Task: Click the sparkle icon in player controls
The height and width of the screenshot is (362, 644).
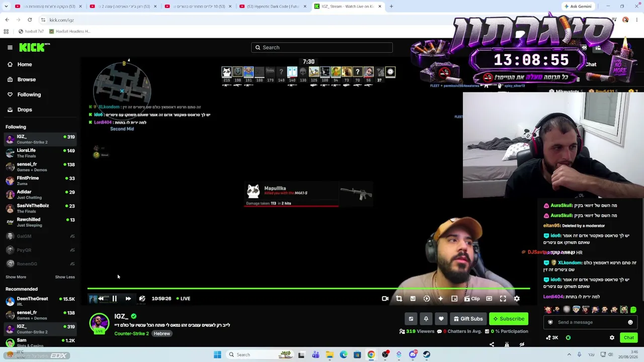Action: click(x=440, y=299)
